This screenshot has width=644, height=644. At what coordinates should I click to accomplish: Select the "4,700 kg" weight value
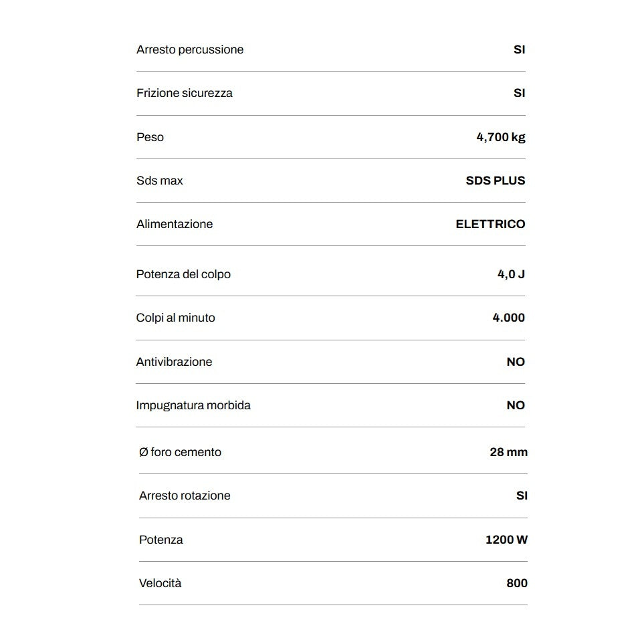pos(500,137)
